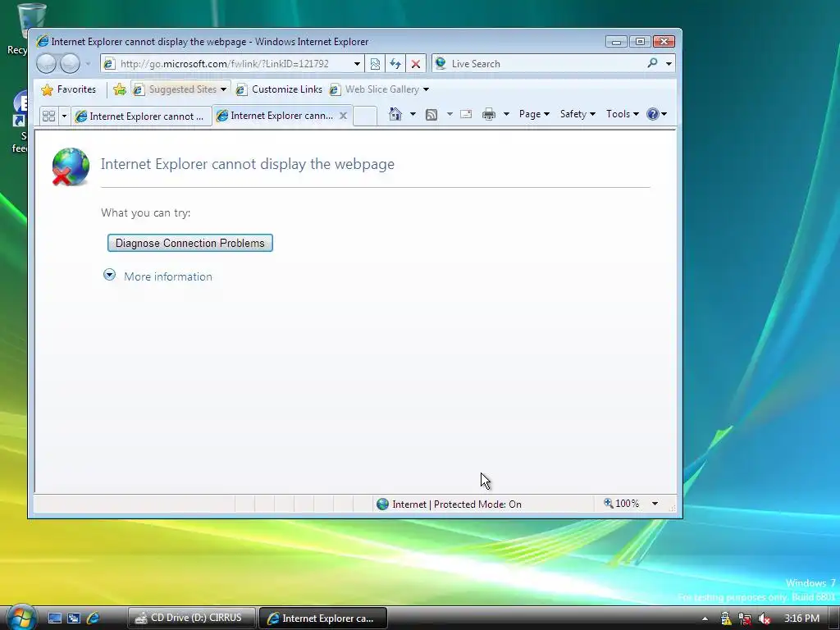This screenshot has height=630, width=840.
Task: Click the RSS Feeds icon
Action: pos(431,114)
